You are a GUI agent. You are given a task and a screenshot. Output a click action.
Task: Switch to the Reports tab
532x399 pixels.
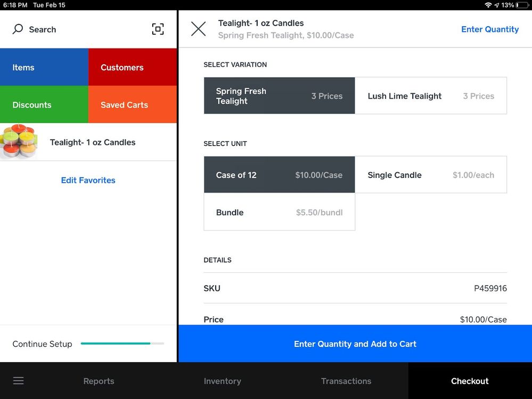coord(99,381)
